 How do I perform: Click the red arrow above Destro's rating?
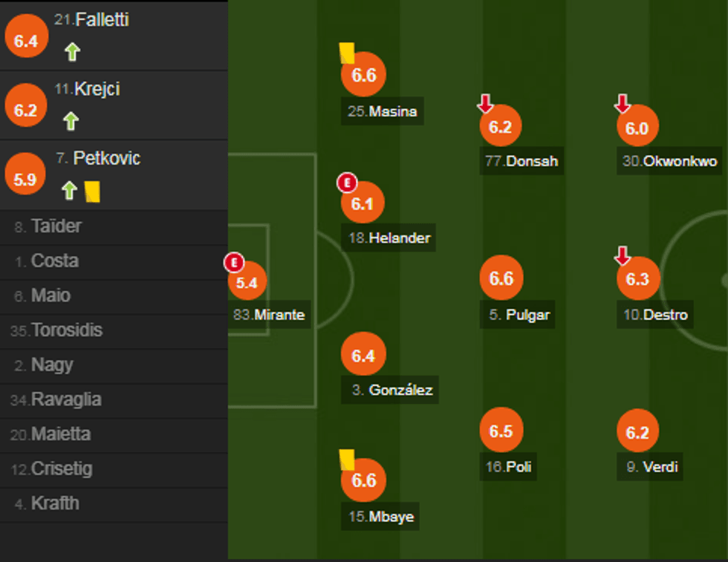623,257
